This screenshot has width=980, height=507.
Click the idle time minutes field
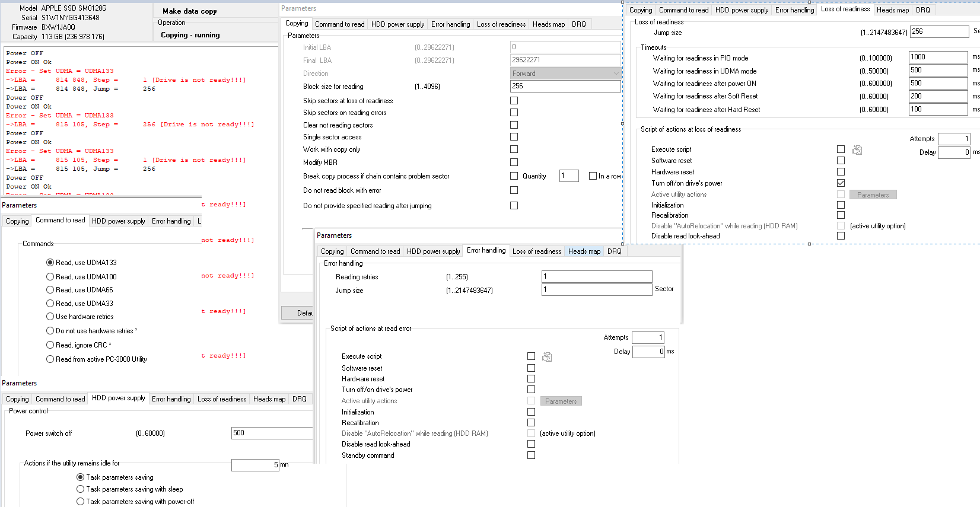255,465
